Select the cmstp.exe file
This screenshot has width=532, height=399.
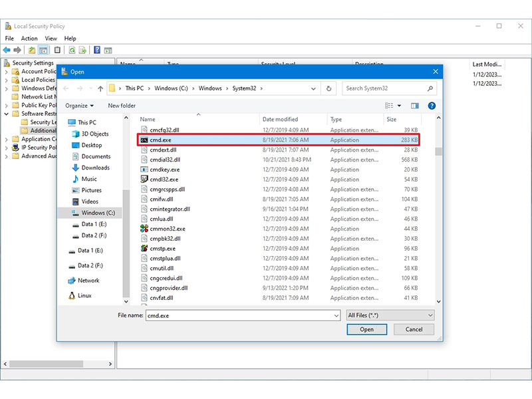[x=158, y=248]
